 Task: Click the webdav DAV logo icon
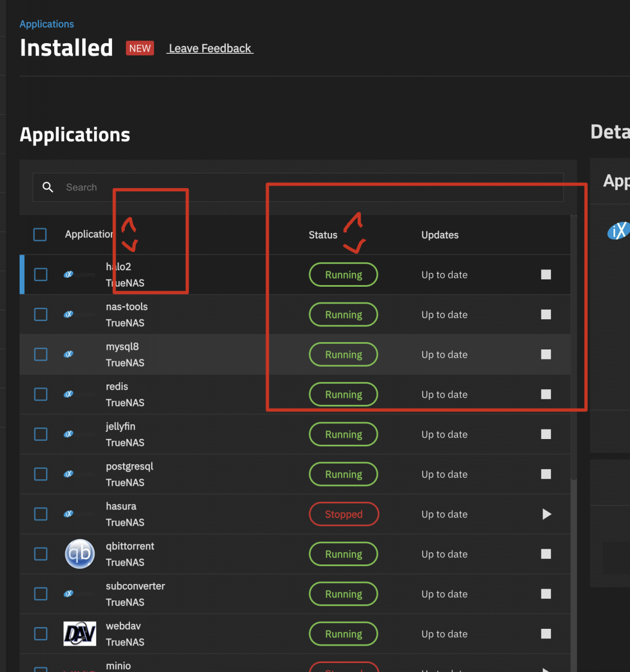[x=80, y=634]
